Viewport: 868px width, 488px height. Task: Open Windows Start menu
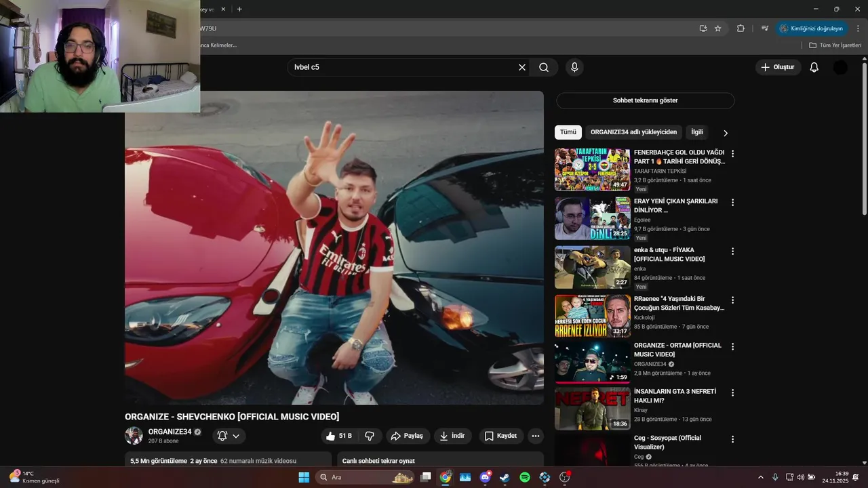[x=304, y=477]
